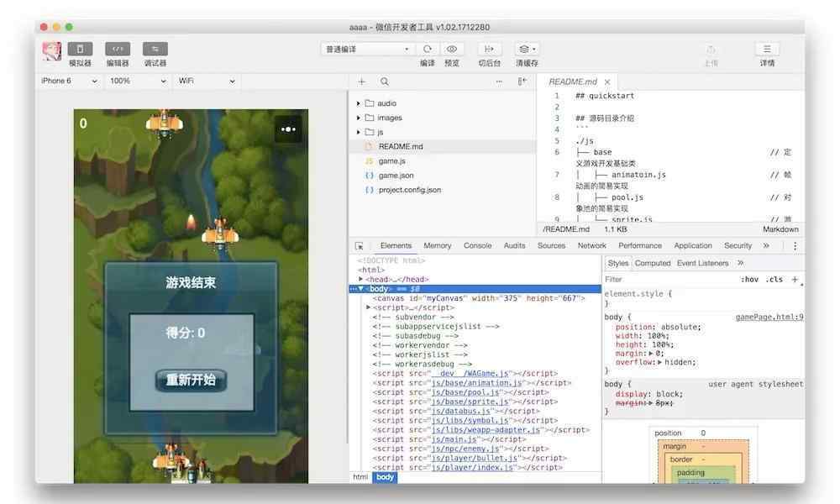Open the WiFi network dropdown
This screenshot has width=840, height=504.
207,81
